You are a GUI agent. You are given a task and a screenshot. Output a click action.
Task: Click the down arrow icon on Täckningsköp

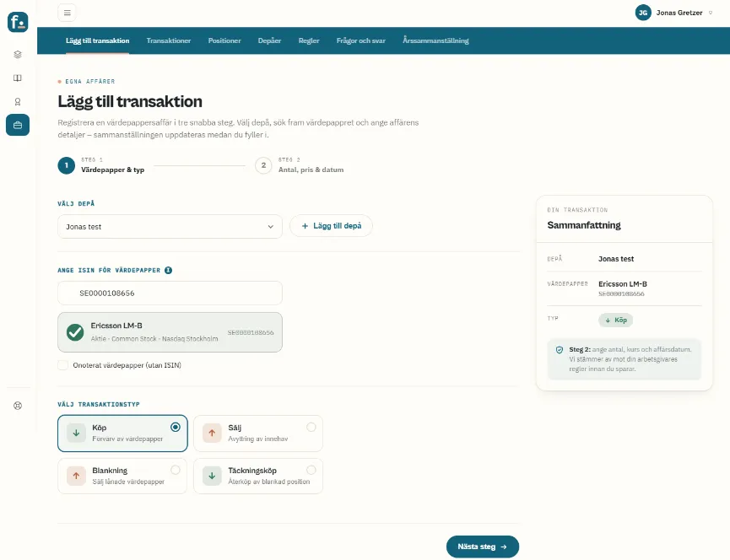click(x=212, y=476)
